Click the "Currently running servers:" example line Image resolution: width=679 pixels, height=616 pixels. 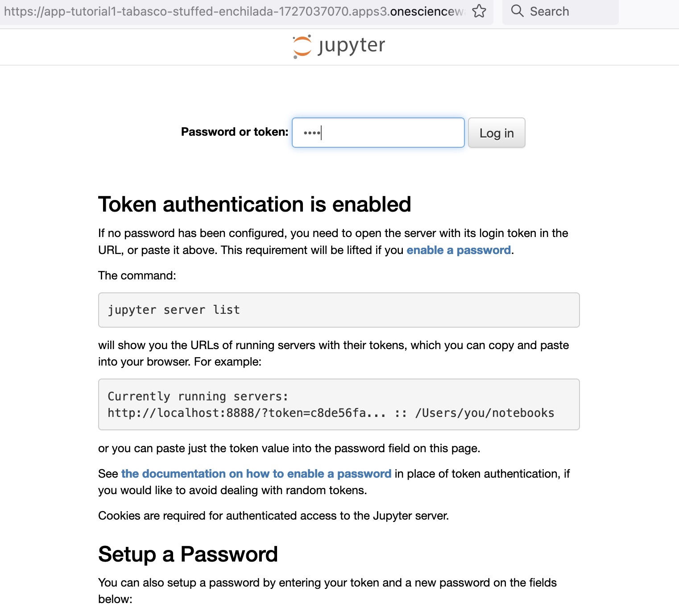click(x=198, y=396)
